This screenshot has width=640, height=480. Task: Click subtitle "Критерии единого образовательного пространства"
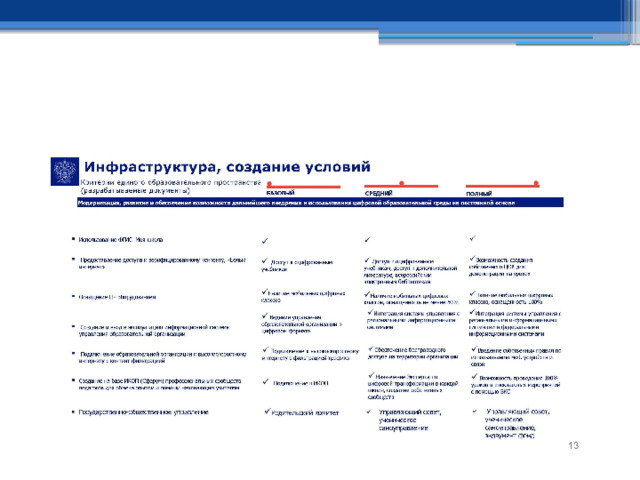pyautogui.click(x=171, y=182)
